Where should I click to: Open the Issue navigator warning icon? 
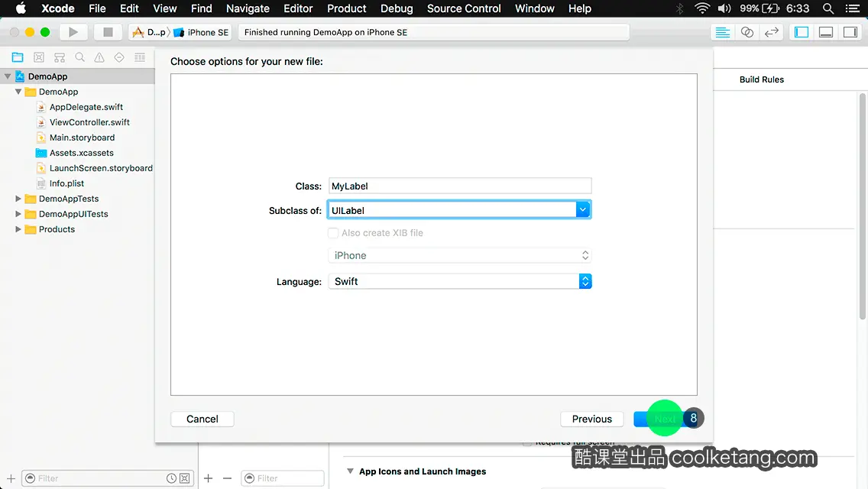coord(99,57)
